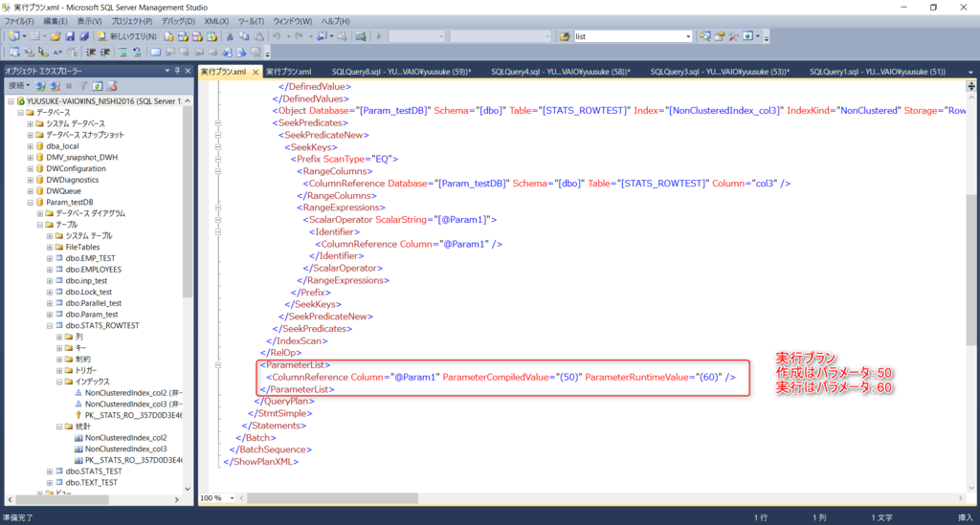Click the Disconnect icon in Object Explorer
Viewport: 980px width, 525px height.
tap(55, 86)
